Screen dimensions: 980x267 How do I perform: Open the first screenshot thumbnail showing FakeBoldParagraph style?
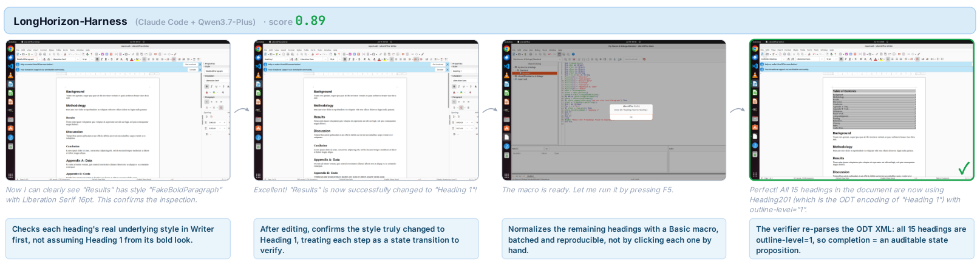pos(118,110)
